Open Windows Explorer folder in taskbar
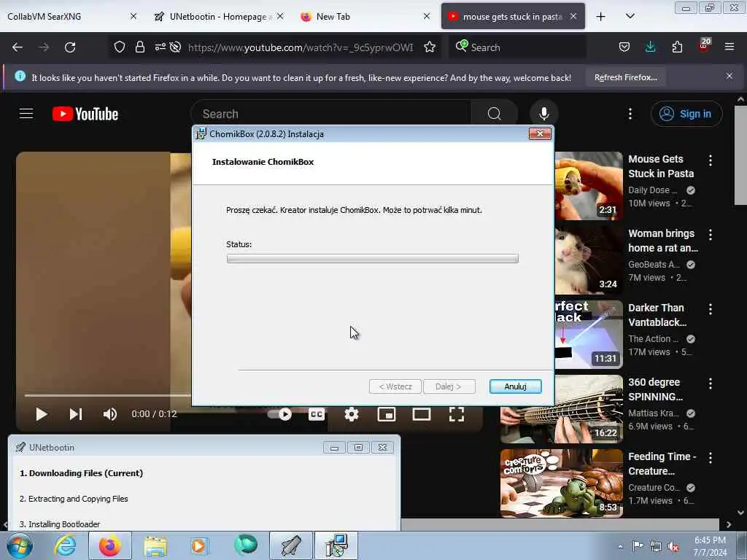The image size is (747, 560). tap(155, 545)
